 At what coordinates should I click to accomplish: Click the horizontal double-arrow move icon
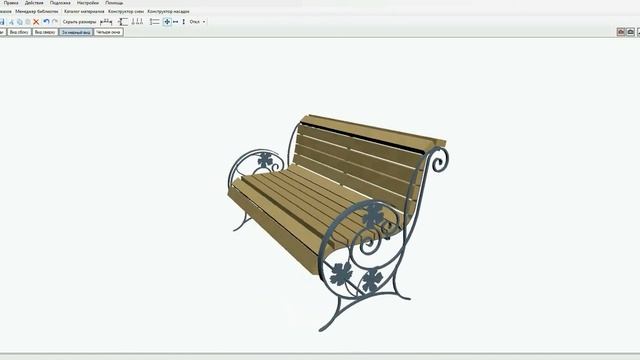(176, 22)
